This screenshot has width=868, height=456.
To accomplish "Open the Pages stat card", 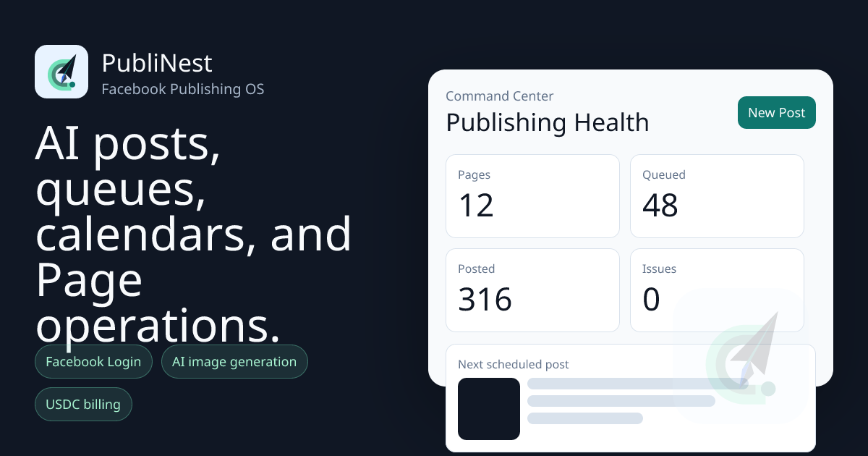I will [532, 196].
